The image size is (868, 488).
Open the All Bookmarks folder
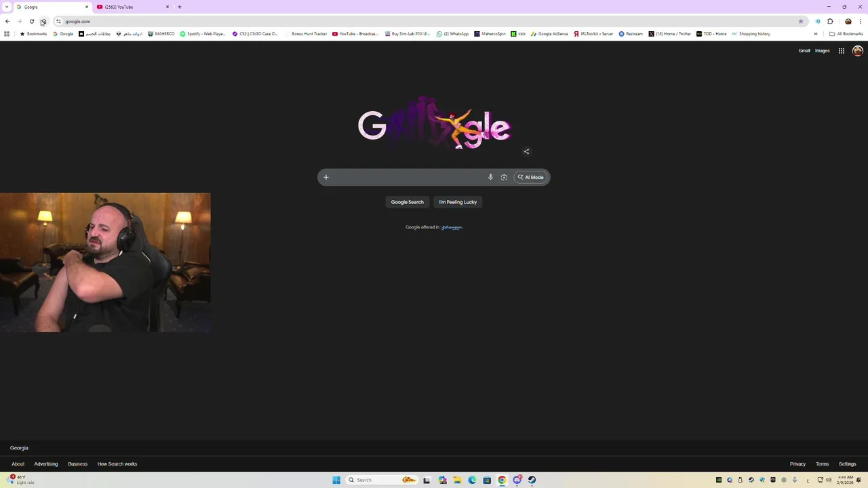click(846, 34)
